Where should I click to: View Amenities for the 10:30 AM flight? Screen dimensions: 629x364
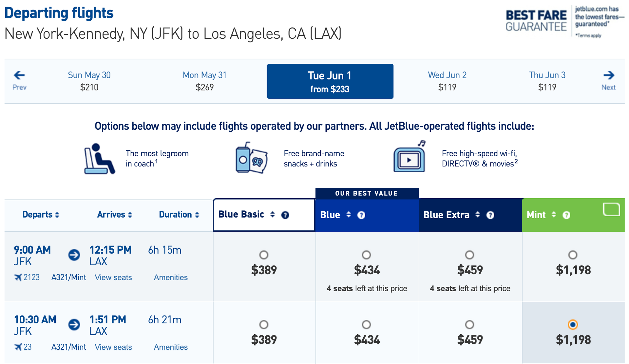point(171,347)
